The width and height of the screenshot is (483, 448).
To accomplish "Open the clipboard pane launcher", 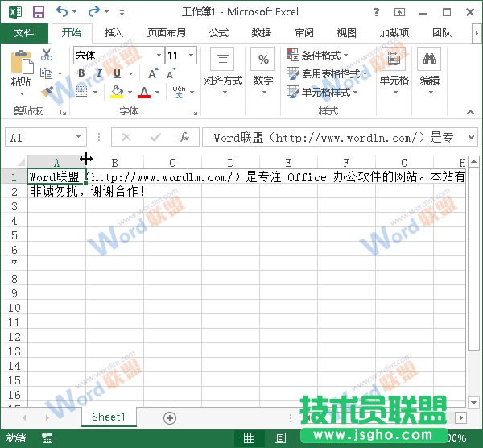I will [63, 113].
